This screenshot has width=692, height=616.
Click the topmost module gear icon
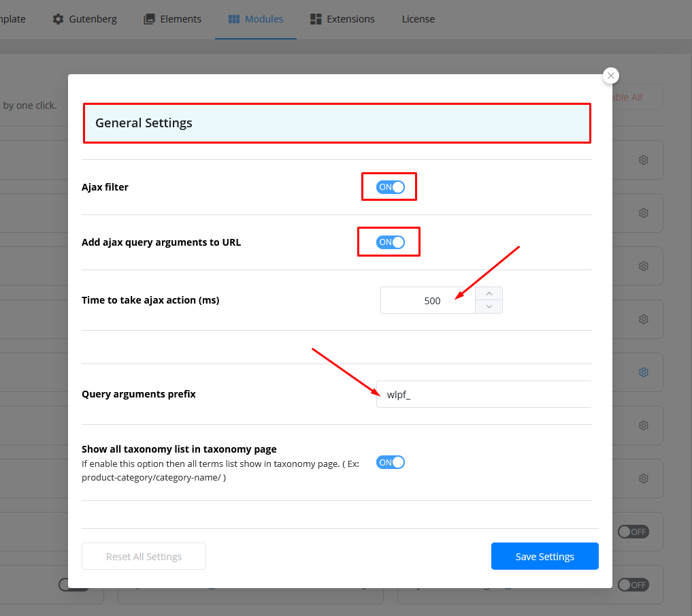click(x=643, y=160)
